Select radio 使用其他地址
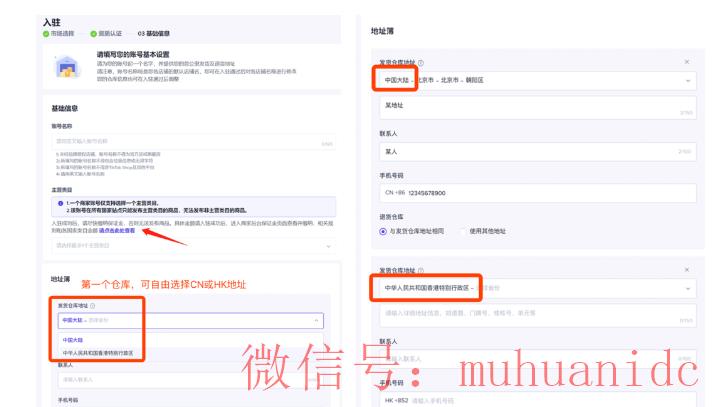 point(464,231)
